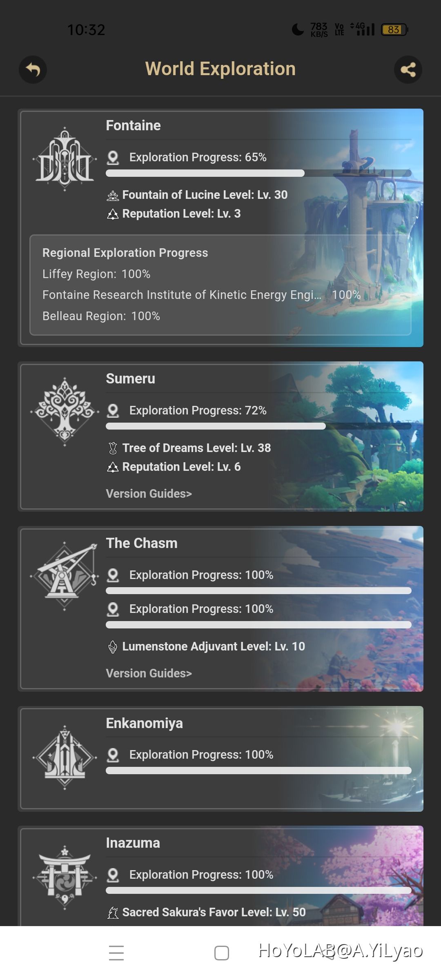Tap The Chasm crane emblem
This screenshot has height=980, width=441.
[x=65, y=576]
